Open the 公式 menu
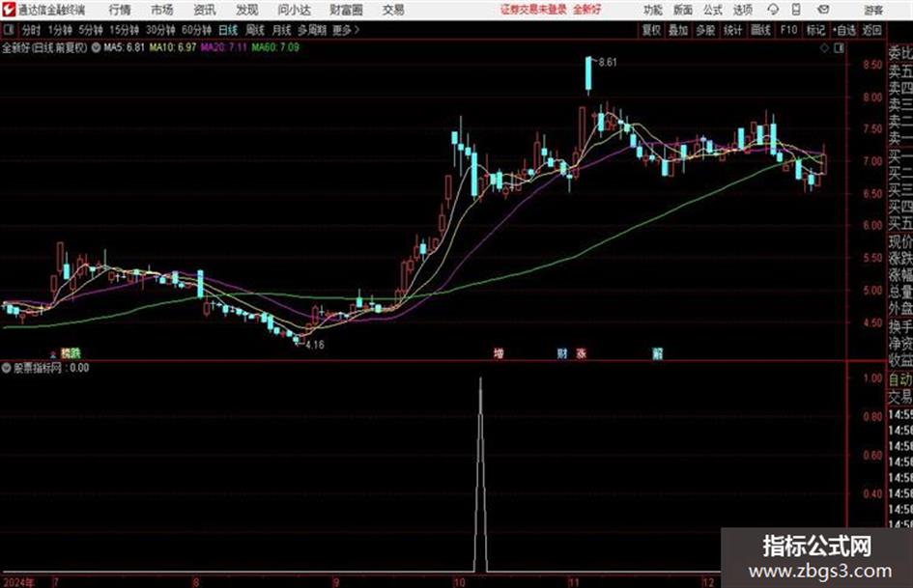The image size is (913, 588). pyautogui.click(x=713, y=10)
